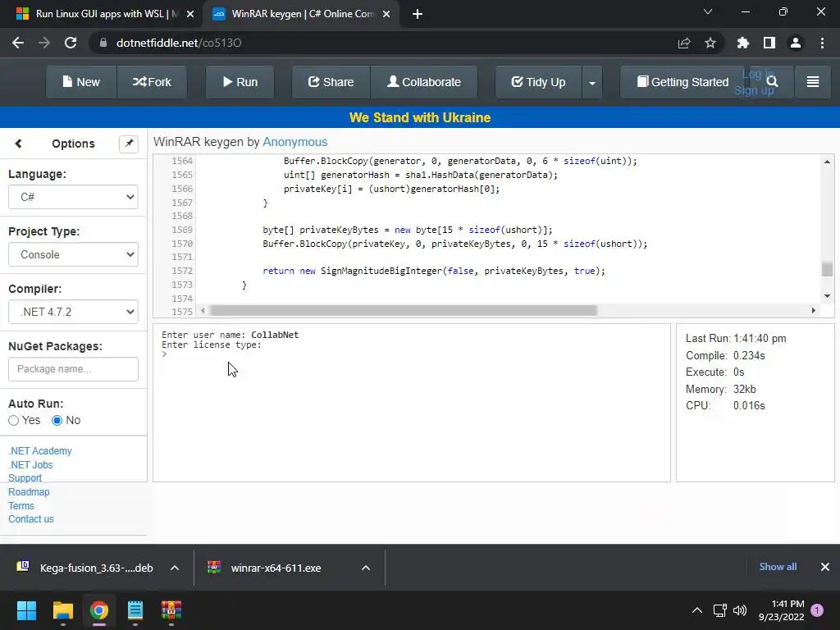This screenshot has width=840, height=630.
Task: Select Auto Run Yes radio
Action: 13,421
